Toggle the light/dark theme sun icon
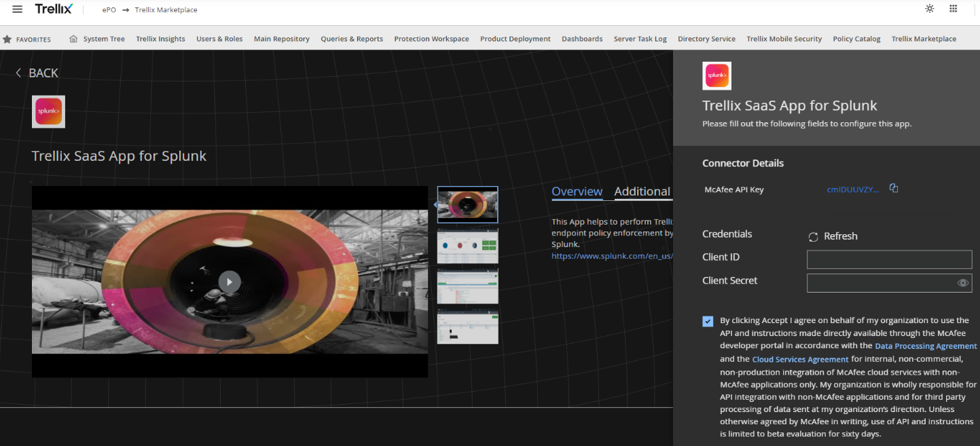Screen dimensions: 980x446 (x=930, y=9)
